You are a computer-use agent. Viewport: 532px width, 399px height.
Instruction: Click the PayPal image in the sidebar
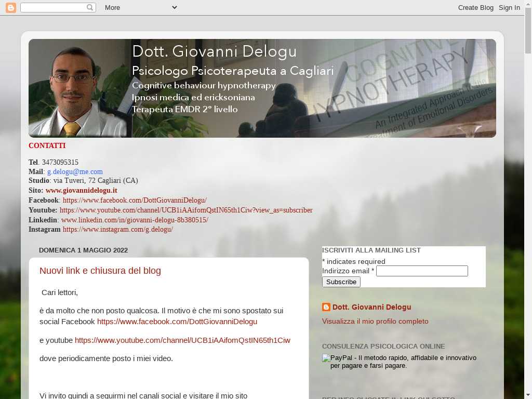326,358
